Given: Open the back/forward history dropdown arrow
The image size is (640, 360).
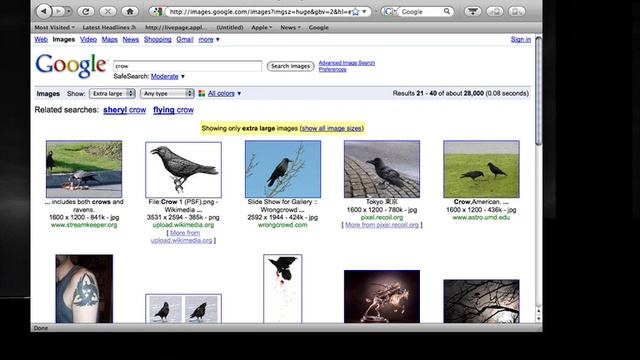Looking at the screenshot, I should (x=69, y=11).
